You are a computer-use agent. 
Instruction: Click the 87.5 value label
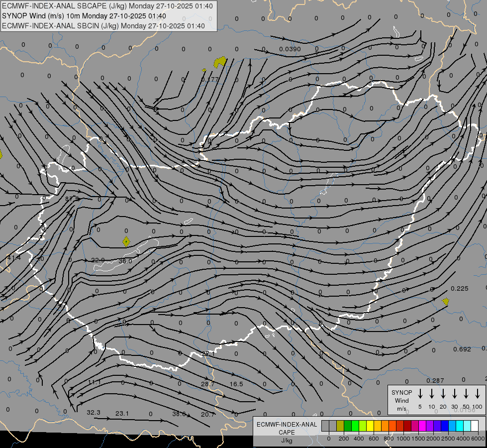pos(72,199)
